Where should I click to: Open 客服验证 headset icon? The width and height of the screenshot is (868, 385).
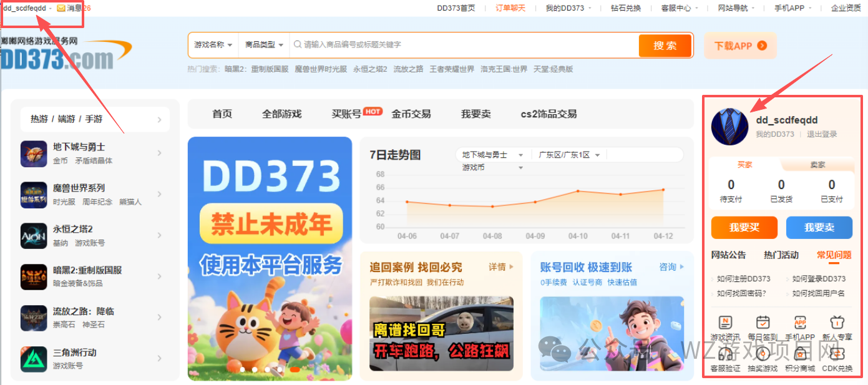coord(725,353)
